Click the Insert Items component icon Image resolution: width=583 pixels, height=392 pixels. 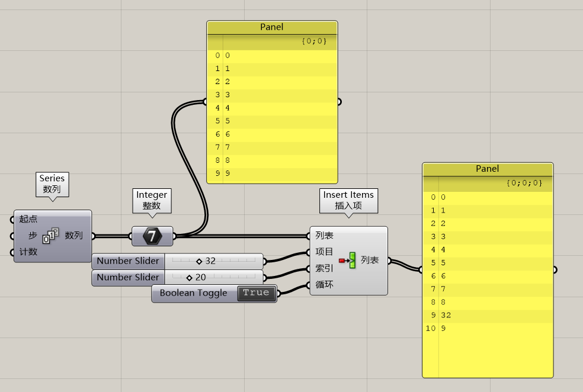pos(348,260)
